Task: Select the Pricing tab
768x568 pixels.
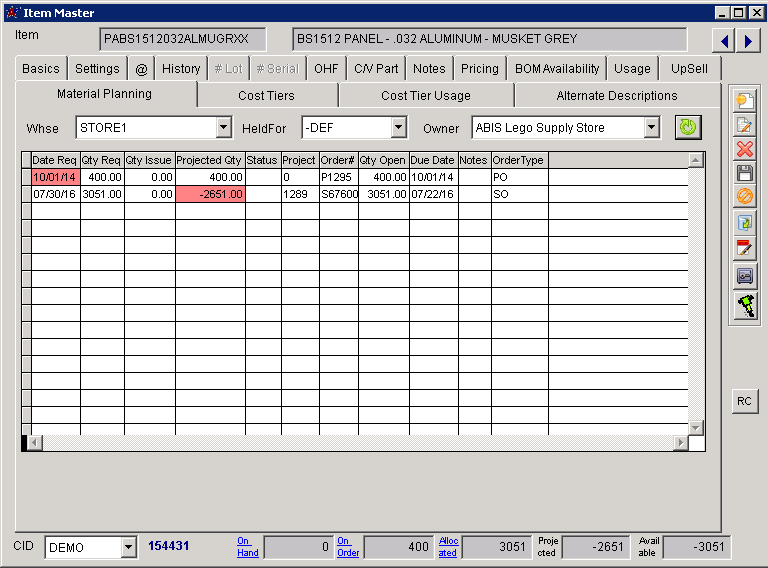Action: click(479, 69)
